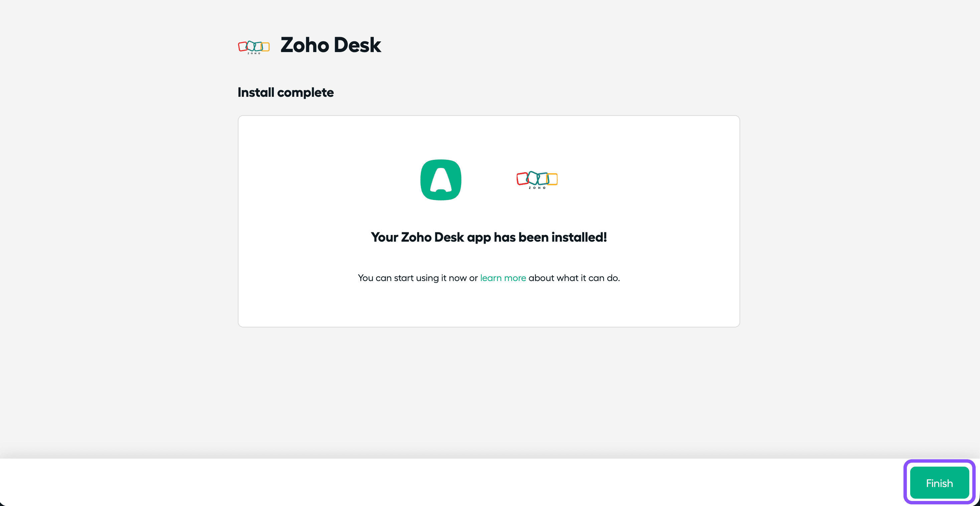The width and height of the screenshot is (980, 506).
Task: Click the Finish button
Action: 939,483
